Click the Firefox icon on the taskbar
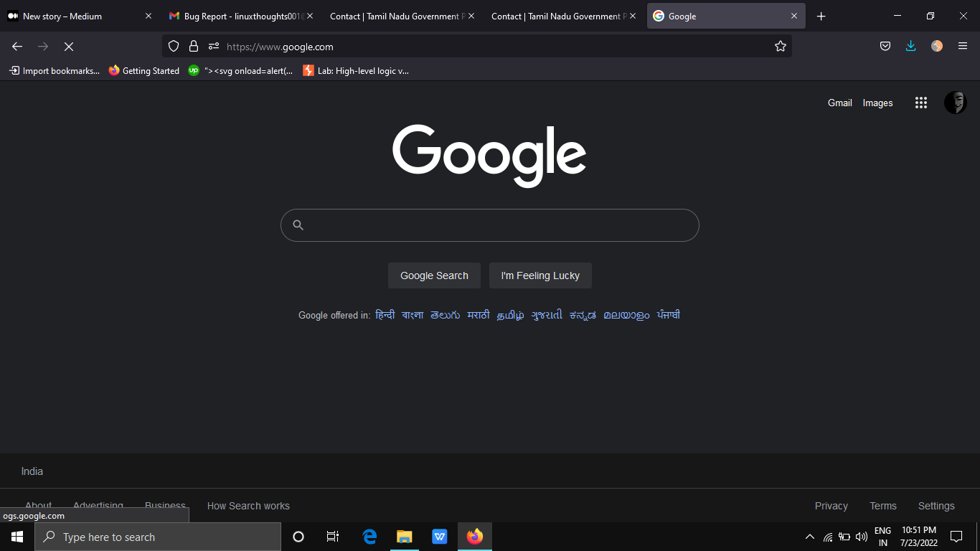The width and height of the screenshot is (980, 551). click(475, 537)
